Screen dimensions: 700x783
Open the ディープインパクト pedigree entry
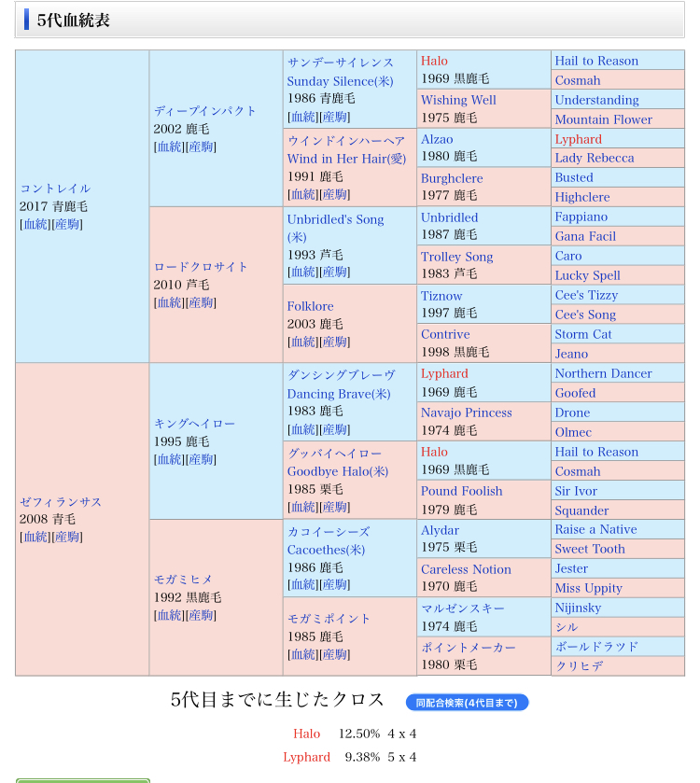coord(204,110)
